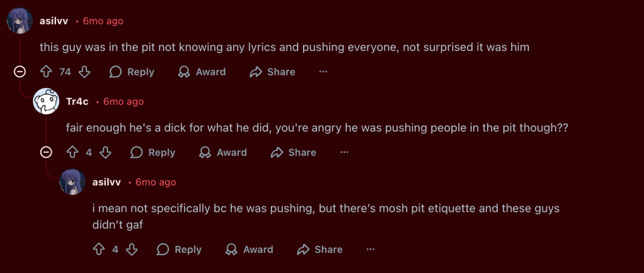Viewport: 644px width, 273px height.
Task: Downvote Tr4c's reply comment
Action: coord(106,152)
